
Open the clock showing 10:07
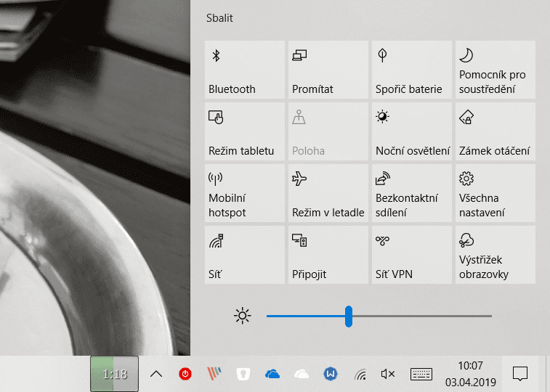pyautogui.click(x=471, y=374)
